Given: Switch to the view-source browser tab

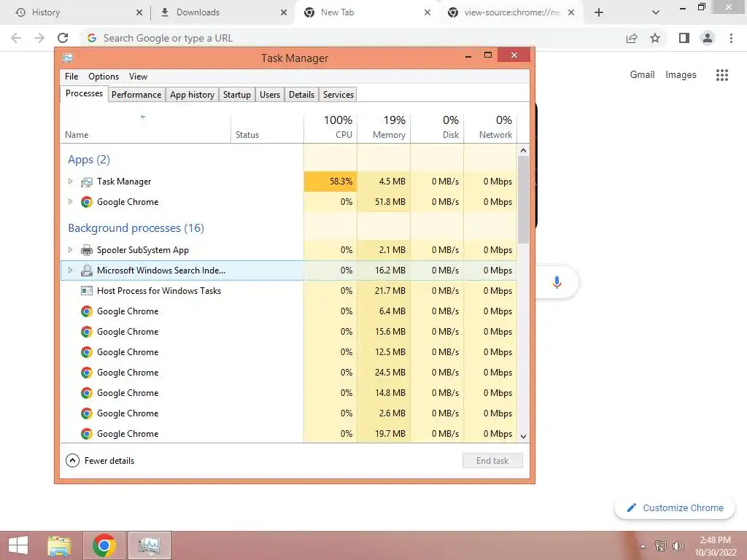Looking at the screenshot, I should 511,12.
